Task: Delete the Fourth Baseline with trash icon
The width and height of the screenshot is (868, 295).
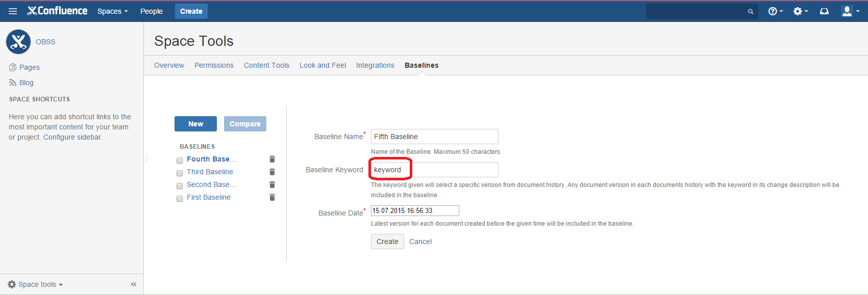Action: point(272,159)
